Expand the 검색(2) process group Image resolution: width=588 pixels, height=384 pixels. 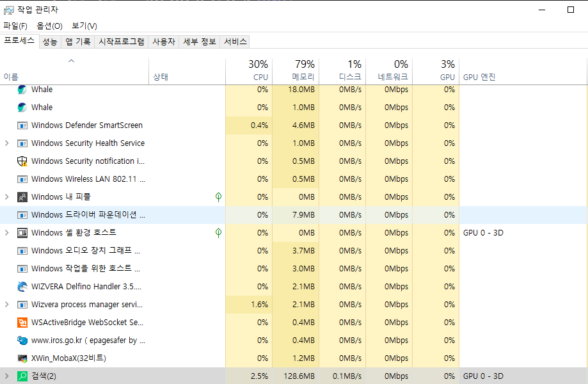5,376
